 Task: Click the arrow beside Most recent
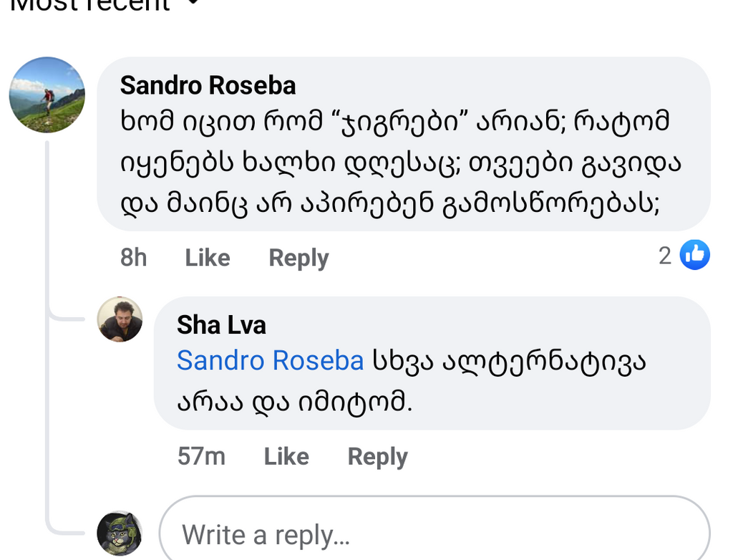(x=191, y=4)
